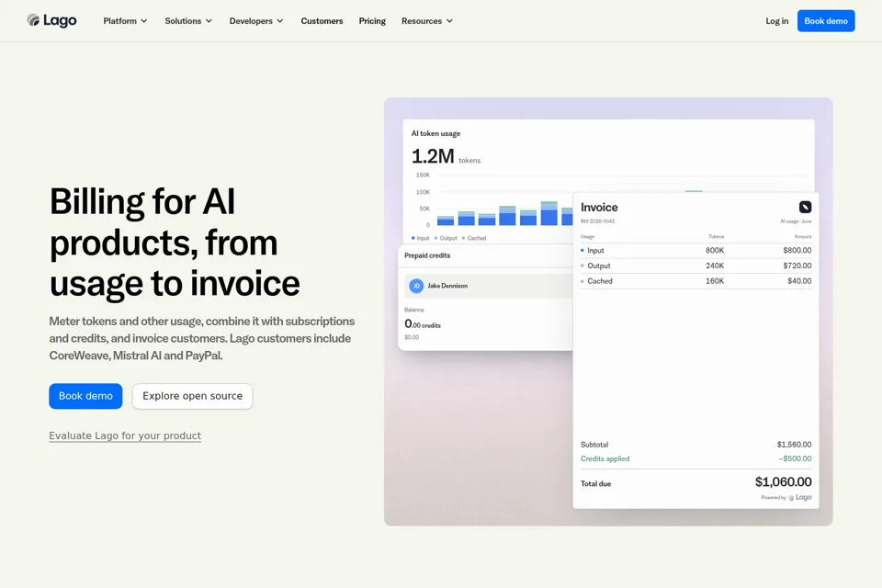Click the 800K tokens cell
Image resolution: width=882 pixels, height=588 pixels.
click(715, 251)
